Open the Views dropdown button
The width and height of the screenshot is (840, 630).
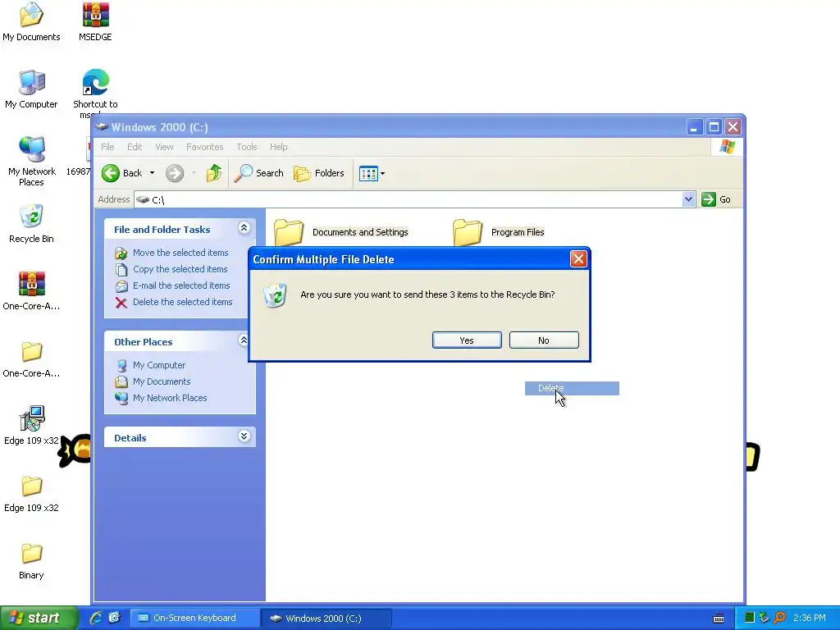(x=372, y=173)
